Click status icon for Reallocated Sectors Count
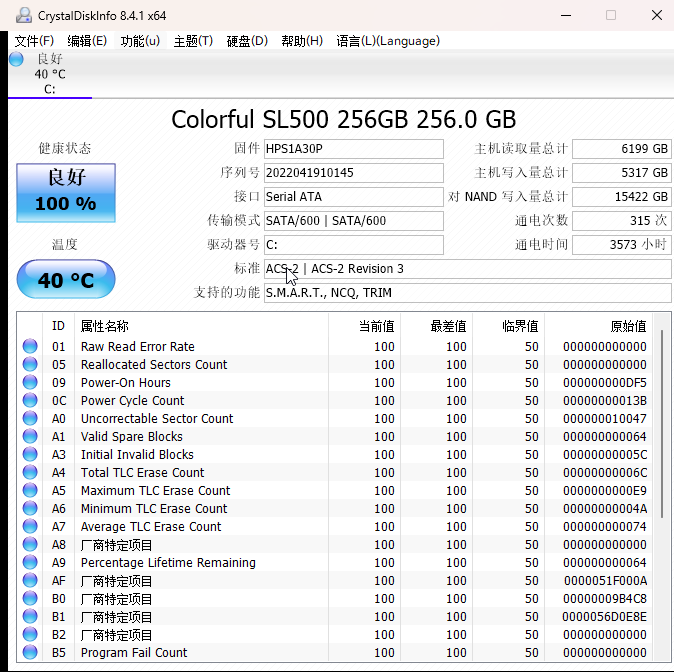Image resolution: width=674 pixels, height=672 pixels. [30, 364]
